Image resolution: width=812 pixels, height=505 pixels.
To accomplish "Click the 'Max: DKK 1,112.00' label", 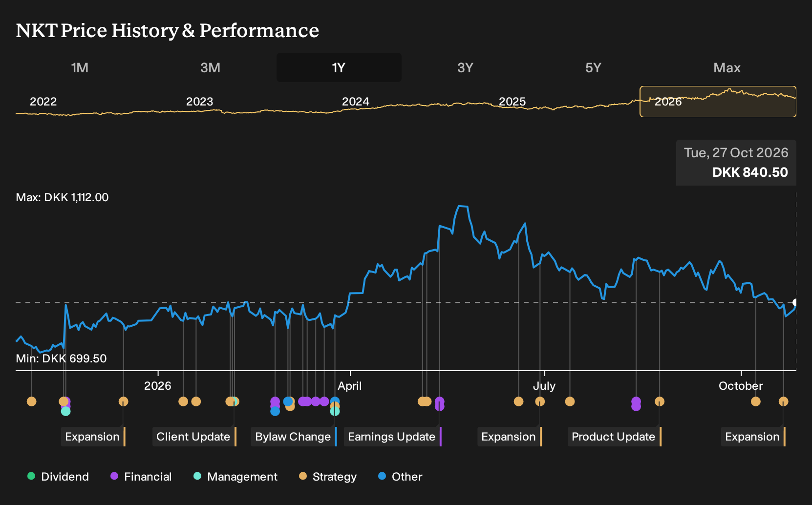I will [x=63, y=197].
